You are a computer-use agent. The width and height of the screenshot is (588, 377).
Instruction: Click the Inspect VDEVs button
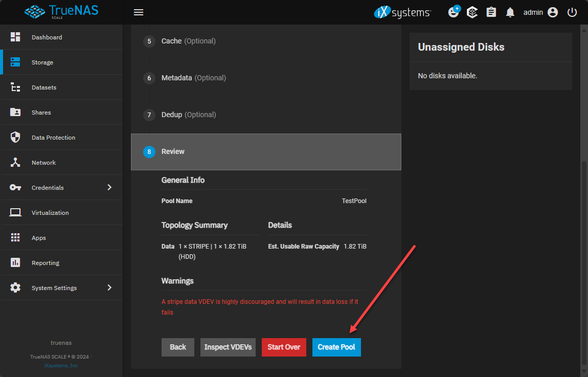[x=228, y=347]
